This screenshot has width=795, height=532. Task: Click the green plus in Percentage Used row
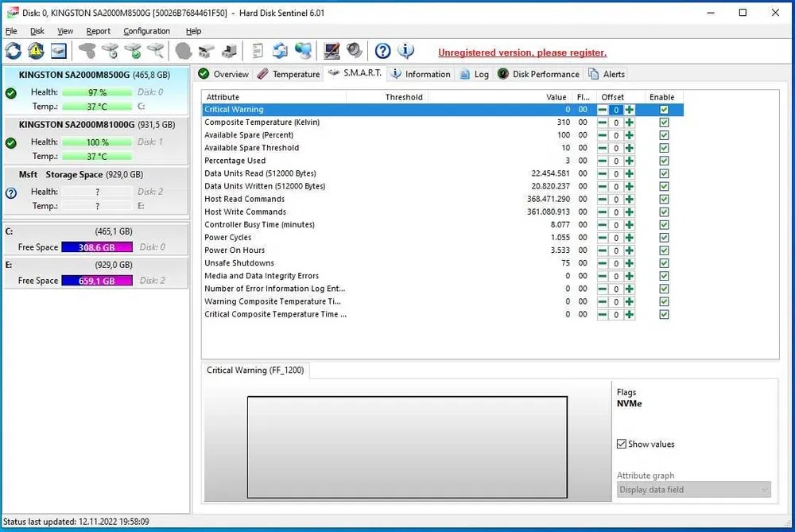click(629, 161)
